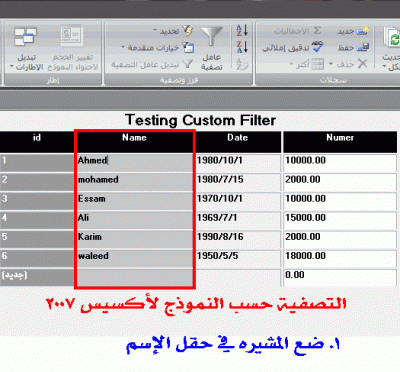Viewport: 400px width, 372px height.
Task: Click the new-row Numer value 0.00
Action: point(340,277)
